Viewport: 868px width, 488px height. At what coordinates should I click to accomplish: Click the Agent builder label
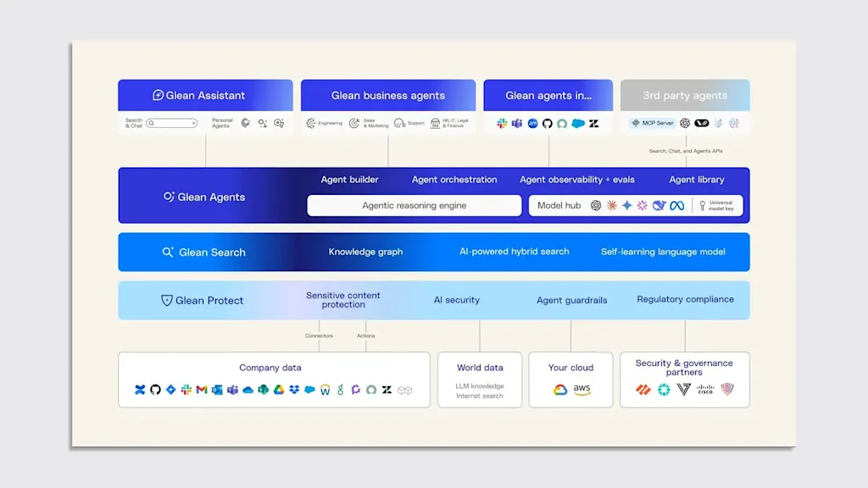pos(349,180)
